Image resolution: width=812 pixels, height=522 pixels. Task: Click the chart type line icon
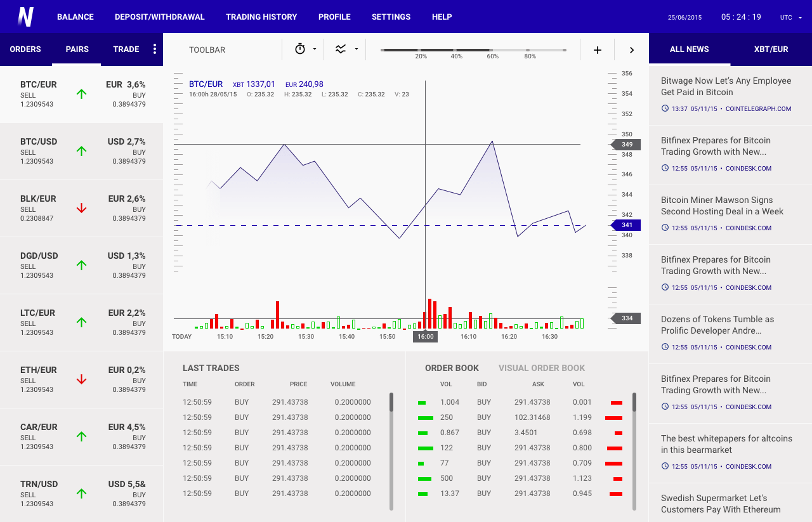(x=341, y=49)
